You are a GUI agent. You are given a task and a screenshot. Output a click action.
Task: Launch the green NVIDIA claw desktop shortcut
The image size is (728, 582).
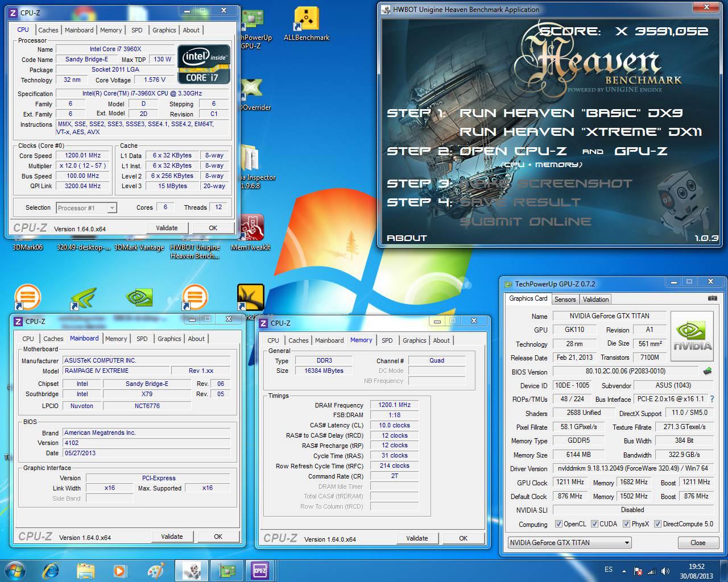tap(82, 298)
